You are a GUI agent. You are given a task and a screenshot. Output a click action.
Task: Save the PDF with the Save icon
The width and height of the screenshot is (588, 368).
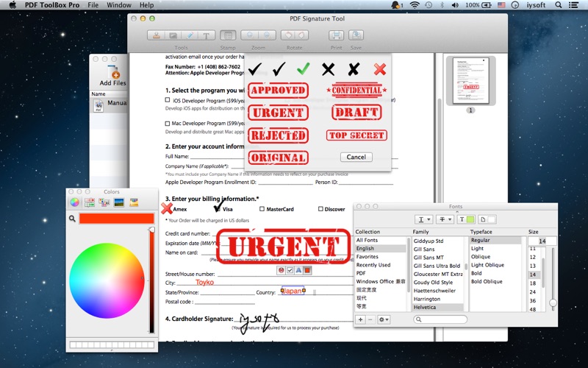(356, 35)
